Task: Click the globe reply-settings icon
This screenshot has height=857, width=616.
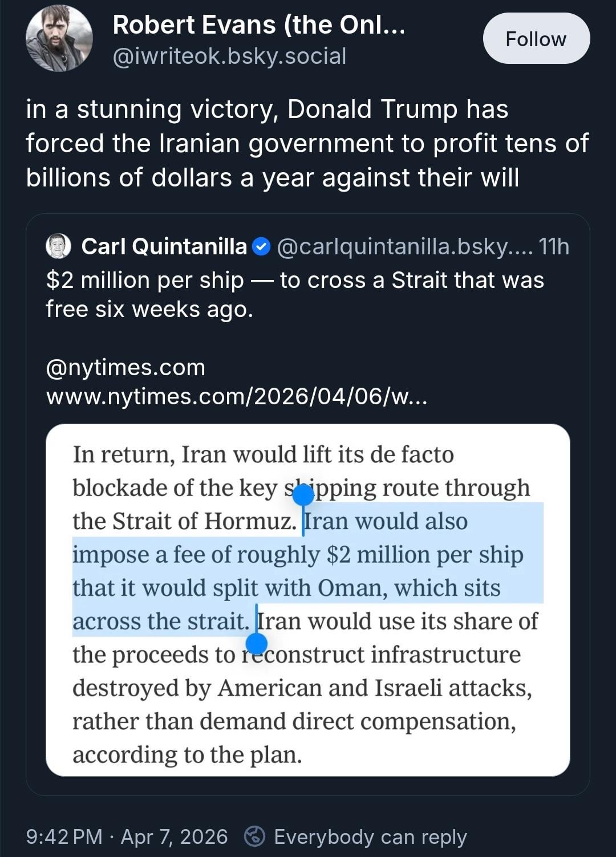Action: click(x=255, y=836)
